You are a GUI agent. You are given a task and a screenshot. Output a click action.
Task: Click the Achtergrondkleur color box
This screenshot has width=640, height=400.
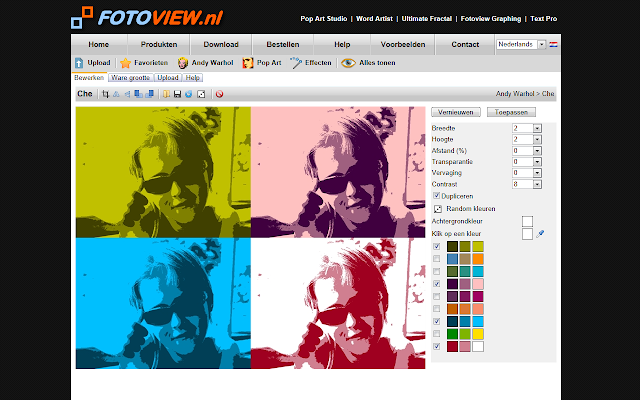(527, 221)
